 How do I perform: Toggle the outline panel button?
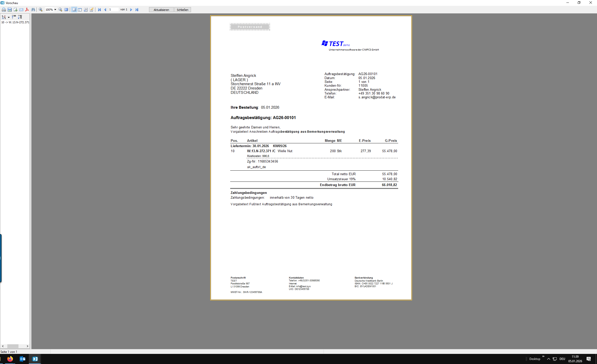click(x=74, y=10)
